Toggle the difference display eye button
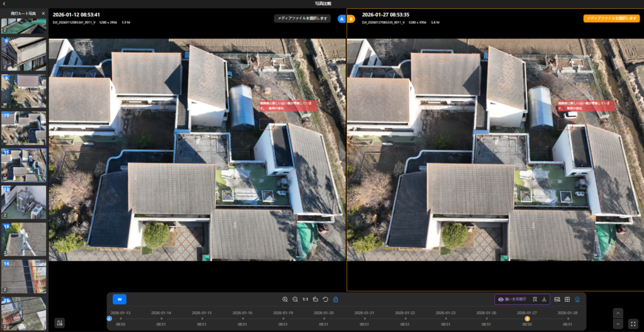 pos(512,299)
